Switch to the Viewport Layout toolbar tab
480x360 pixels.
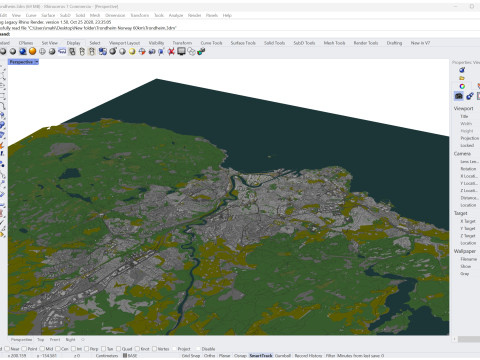pyautogui.click(x=124, y=43)
